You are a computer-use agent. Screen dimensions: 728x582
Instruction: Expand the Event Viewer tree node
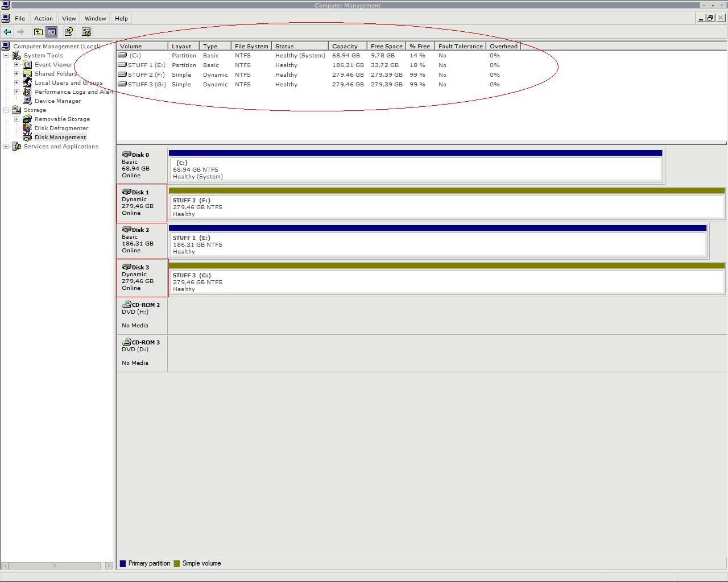click(x=16, y=64)
